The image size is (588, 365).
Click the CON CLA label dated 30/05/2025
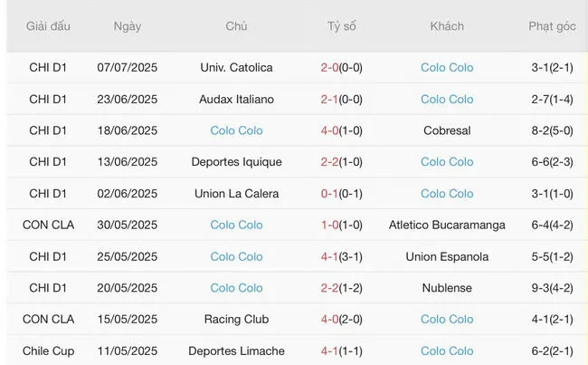[x=48, y=225]
